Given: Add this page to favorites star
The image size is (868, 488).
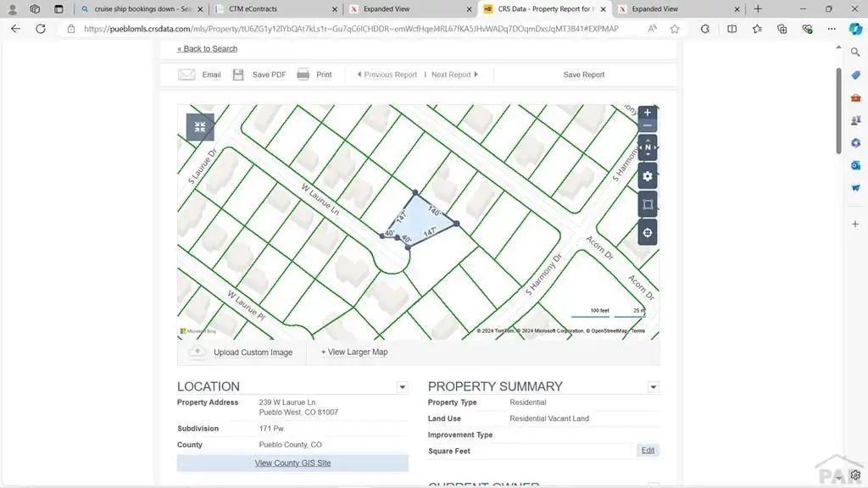Looking at the screenshot, I should click(x=674, y=29).
